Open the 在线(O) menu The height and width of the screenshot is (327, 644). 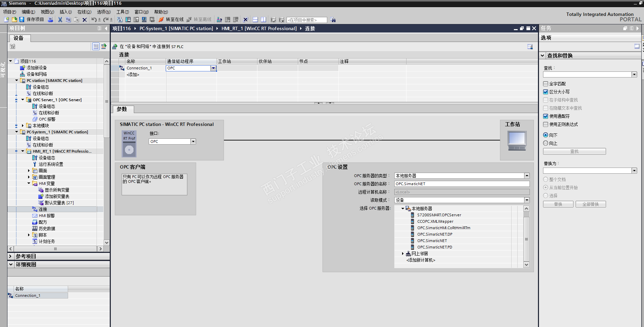click(x=84, y=12)
